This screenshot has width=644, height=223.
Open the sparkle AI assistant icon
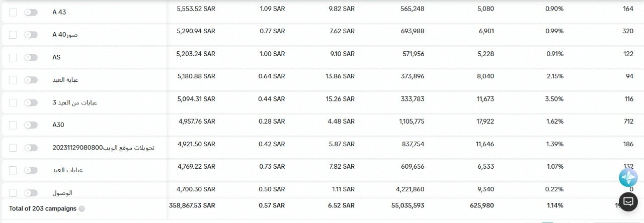pyautogui.click(x=628, y=178)
